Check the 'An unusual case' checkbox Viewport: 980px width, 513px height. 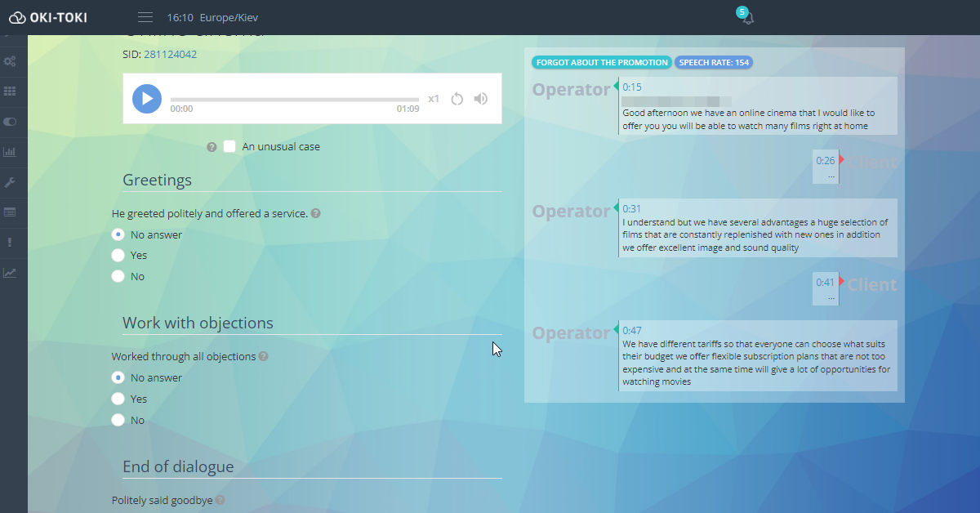coord(229,146)
